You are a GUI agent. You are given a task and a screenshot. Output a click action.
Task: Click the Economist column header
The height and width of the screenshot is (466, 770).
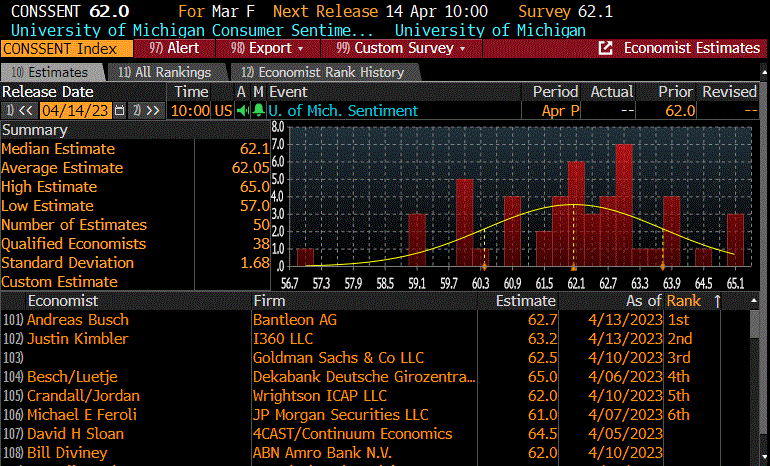tap(63, 301)
